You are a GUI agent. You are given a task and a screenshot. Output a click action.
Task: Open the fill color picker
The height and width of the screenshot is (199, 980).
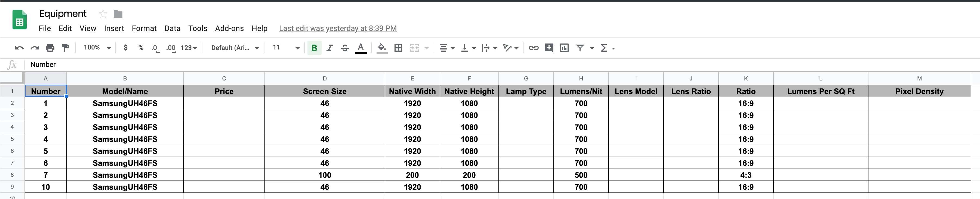click(382, 48)
